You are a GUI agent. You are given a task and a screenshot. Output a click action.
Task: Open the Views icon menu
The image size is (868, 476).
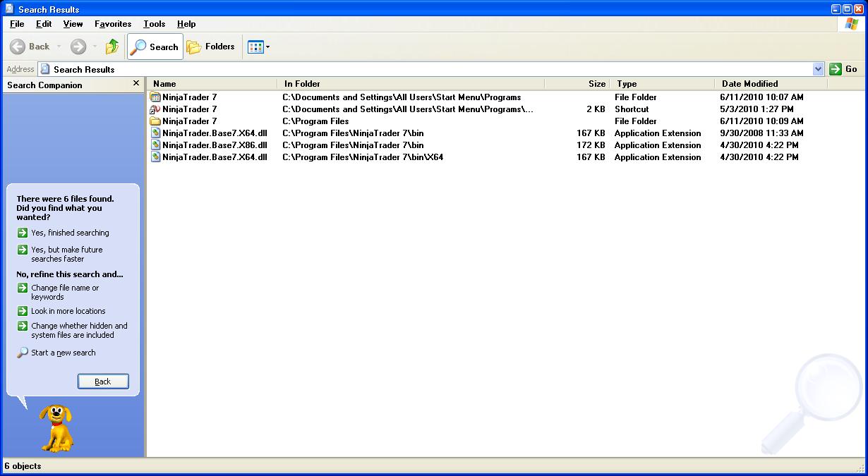tap(255, 47)
